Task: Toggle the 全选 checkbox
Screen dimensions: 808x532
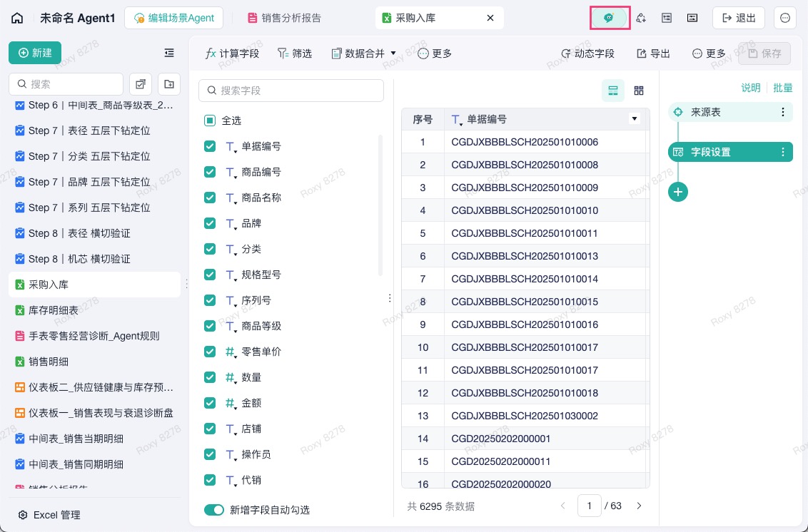Action: coord(210,121)
